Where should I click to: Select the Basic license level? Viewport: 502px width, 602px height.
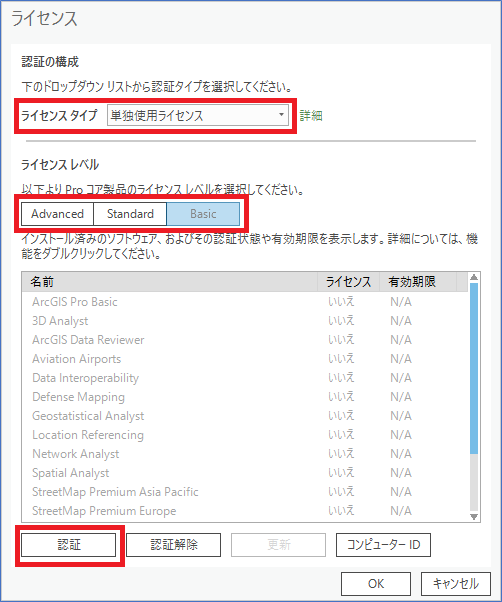pos(203,214)
